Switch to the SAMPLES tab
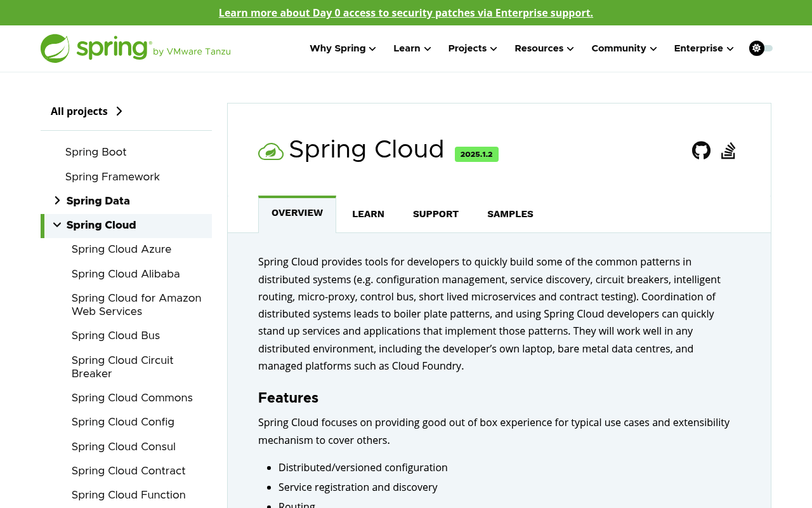The image size is (812, 508). pyautogui.click(x=510, y=214)
